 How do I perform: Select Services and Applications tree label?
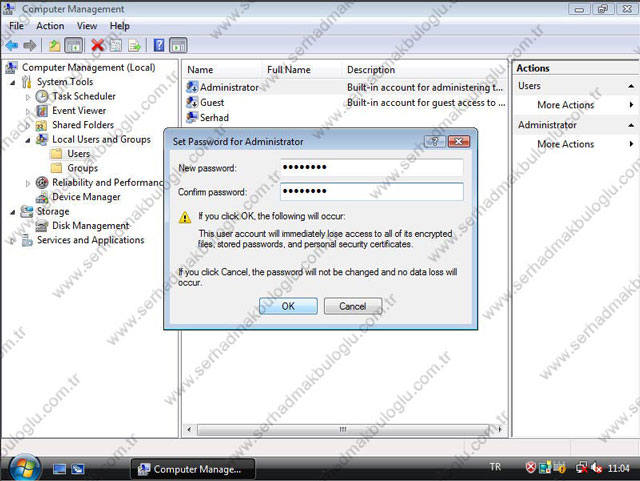pyautogui.click(x=91, y=240)
